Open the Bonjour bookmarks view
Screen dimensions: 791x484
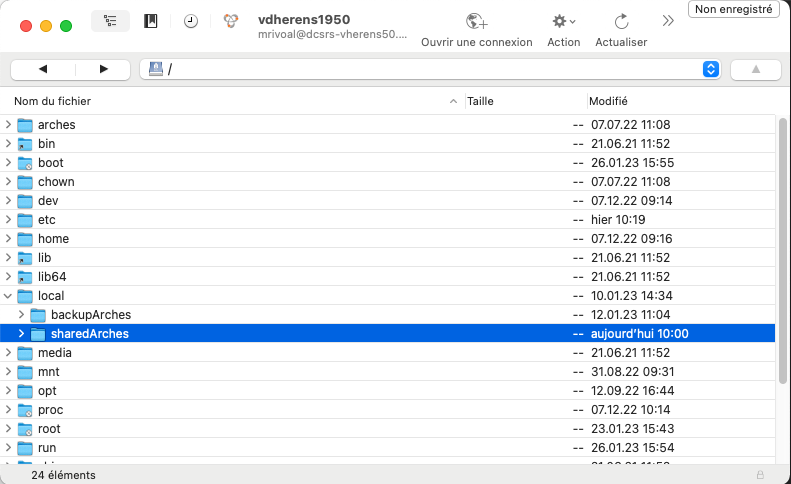click(230, 21)
